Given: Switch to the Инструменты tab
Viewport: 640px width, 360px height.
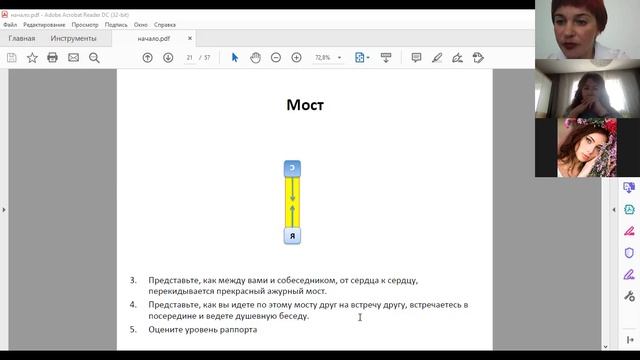Looking at the screenshot, I should click(73, 38).
